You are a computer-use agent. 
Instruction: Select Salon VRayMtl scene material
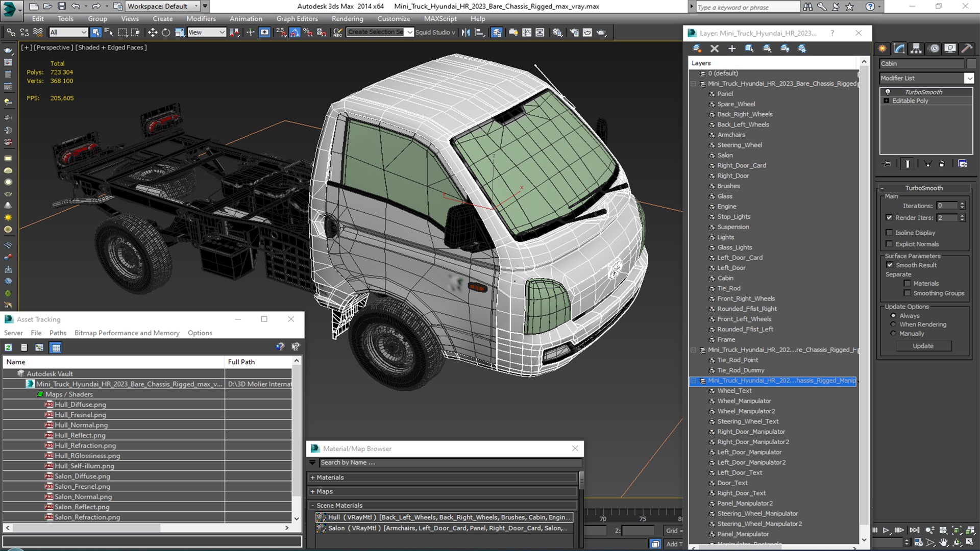tap(445, 528)
